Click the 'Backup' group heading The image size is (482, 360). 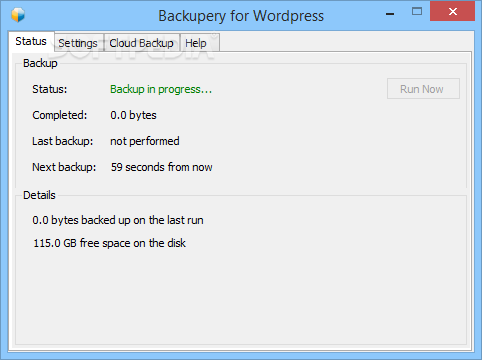(40, 63)
